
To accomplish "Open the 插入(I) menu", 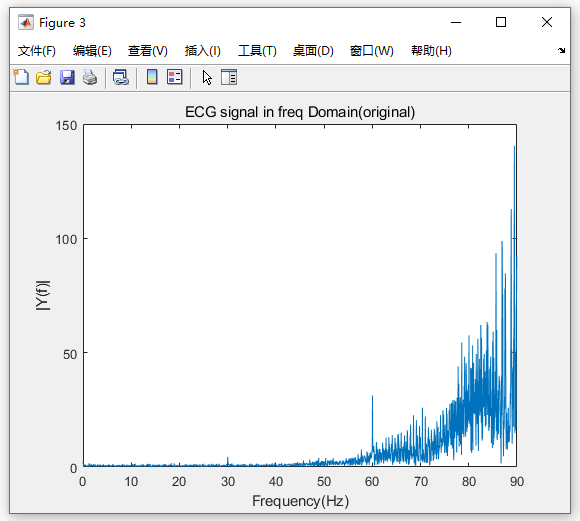I will (203, 51).
